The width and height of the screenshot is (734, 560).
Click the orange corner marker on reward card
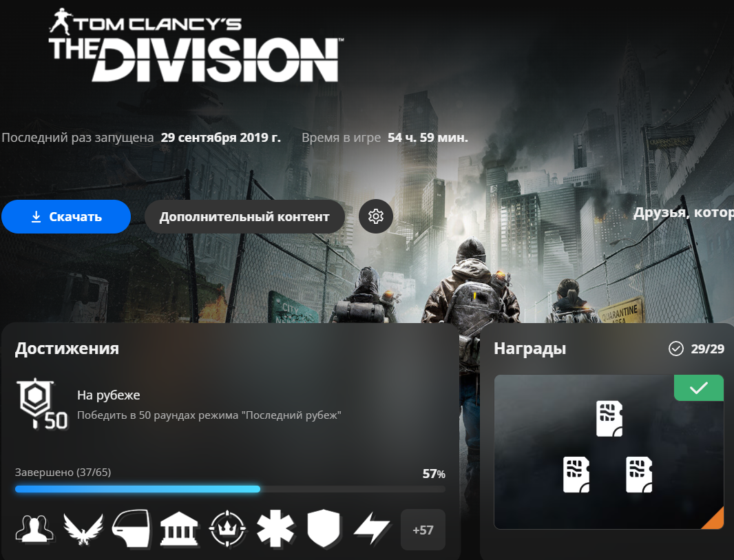[x=713, y=519]
